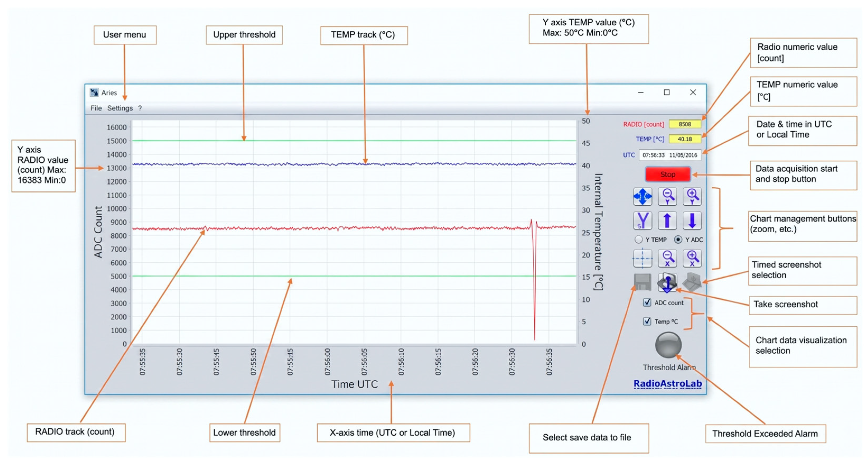This screenshot has width=868, height=466.
Task: Uncheck the ADC count checkbox
Action: (x=647, y=302)
